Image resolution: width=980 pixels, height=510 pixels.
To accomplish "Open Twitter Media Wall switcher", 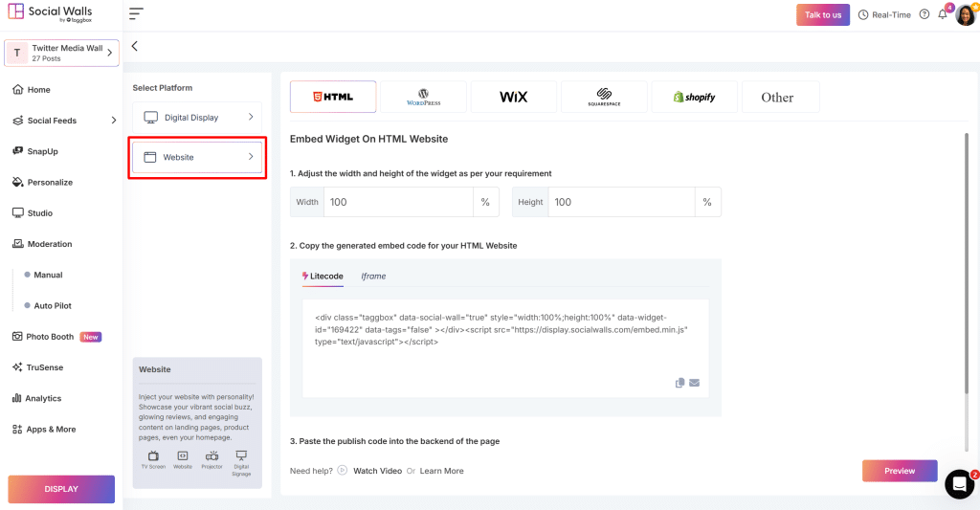I will click(61, 54).
